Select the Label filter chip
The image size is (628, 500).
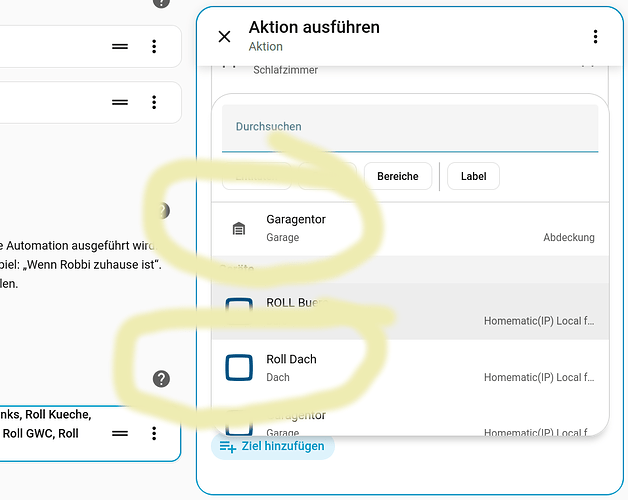point(473,177)
